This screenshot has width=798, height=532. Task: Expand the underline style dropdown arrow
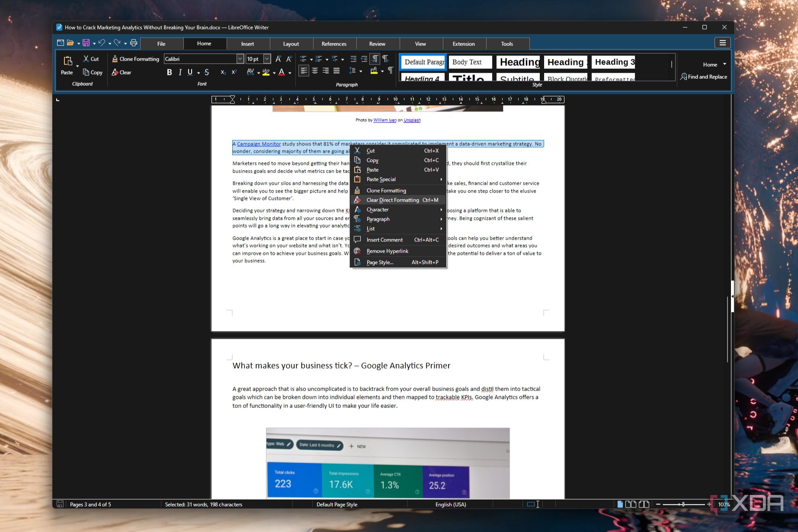[x=199, y=73]
